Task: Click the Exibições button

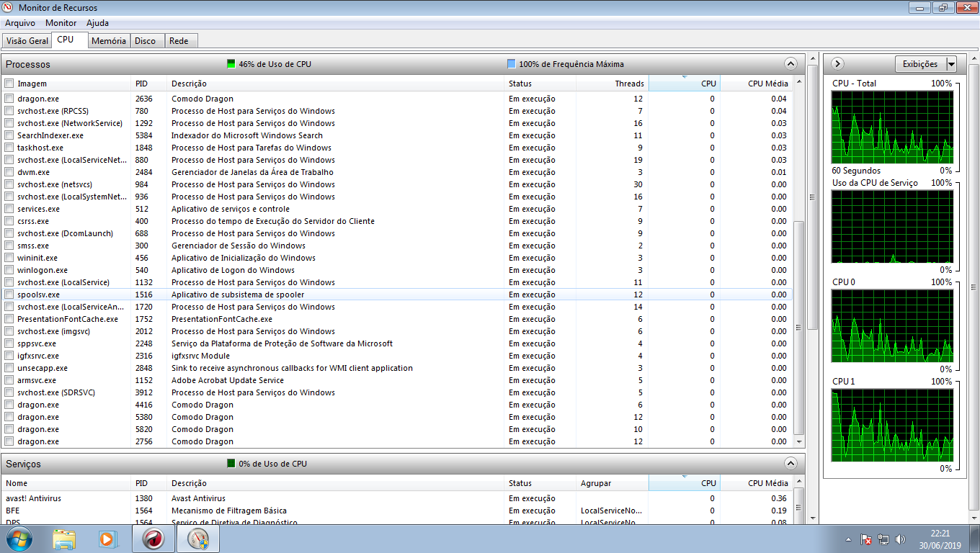Action: [920, 64]
